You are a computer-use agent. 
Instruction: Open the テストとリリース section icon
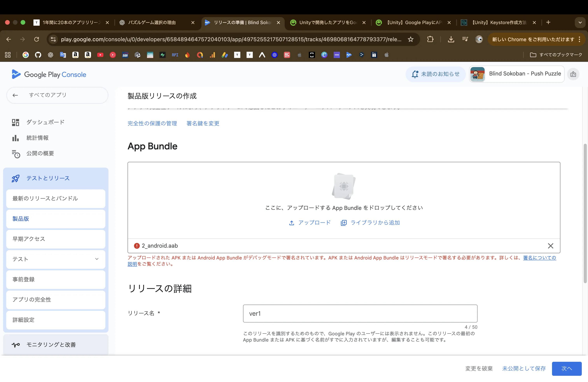pyautogui.click(x=15, y=178)
